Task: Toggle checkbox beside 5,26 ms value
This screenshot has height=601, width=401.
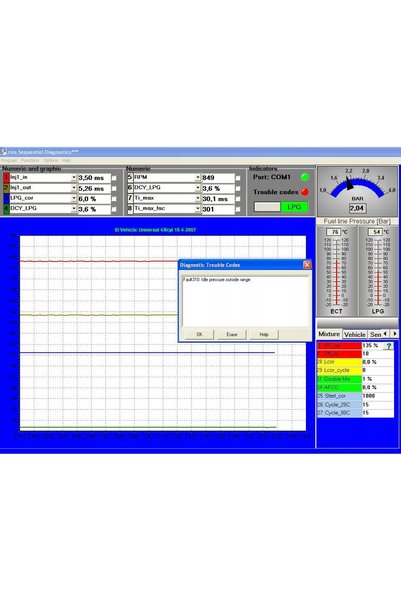Action: coord(114,189)
